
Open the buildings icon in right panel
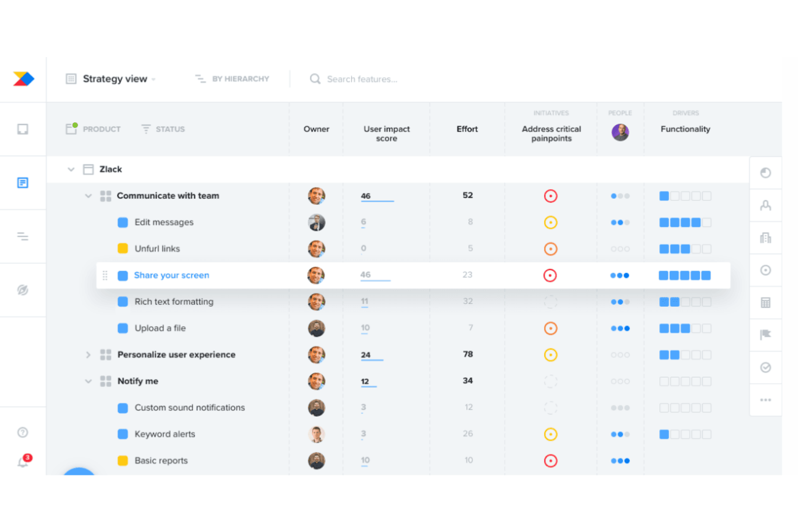coord(766,238)
